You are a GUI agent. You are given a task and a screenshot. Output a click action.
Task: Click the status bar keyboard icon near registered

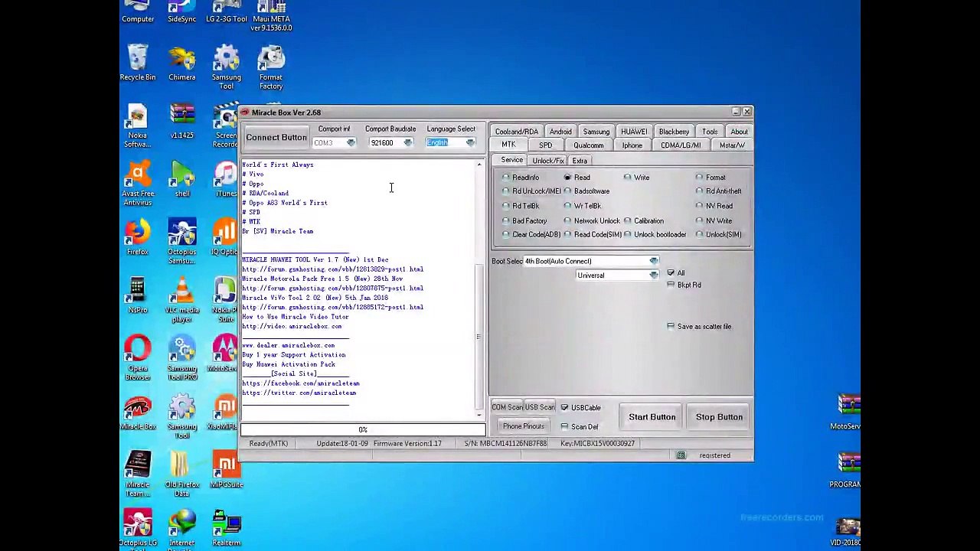(681, 455)
